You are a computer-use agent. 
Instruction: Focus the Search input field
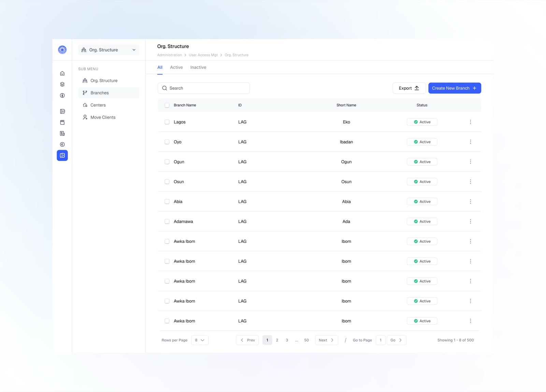[204, 88]
